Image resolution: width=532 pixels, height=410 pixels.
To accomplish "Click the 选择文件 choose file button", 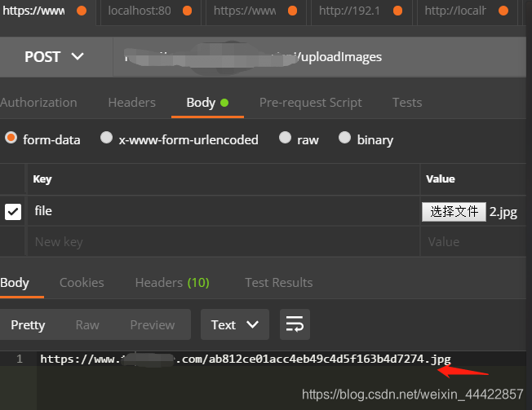I will 454,212.
